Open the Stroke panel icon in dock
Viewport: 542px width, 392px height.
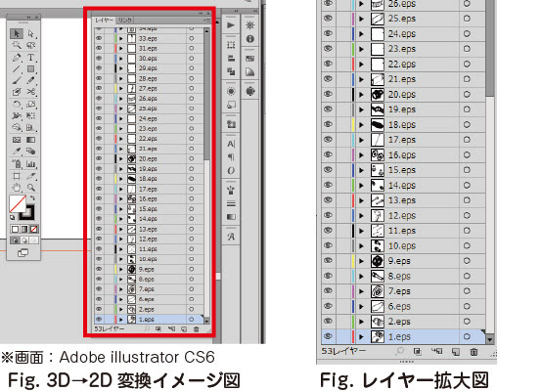231,203
